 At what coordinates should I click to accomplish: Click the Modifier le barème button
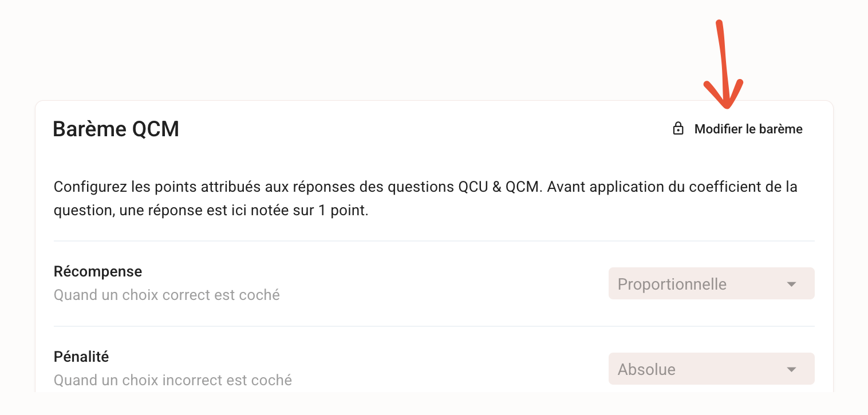click(x=737, y=129)
